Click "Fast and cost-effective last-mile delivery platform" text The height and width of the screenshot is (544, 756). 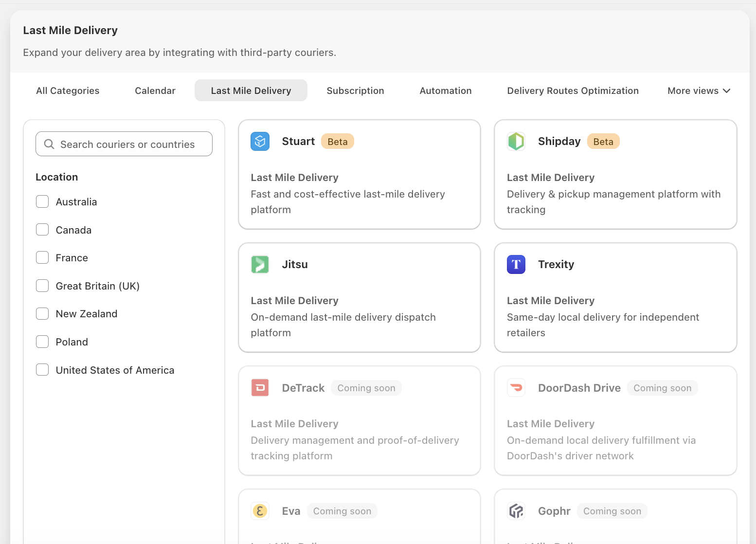point(348,202)
